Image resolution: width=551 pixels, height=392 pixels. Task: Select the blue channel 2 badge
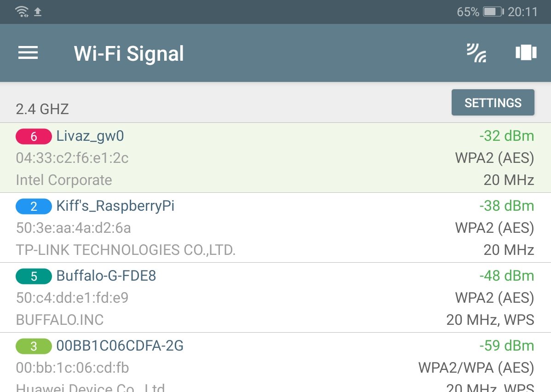click(34, 207)
